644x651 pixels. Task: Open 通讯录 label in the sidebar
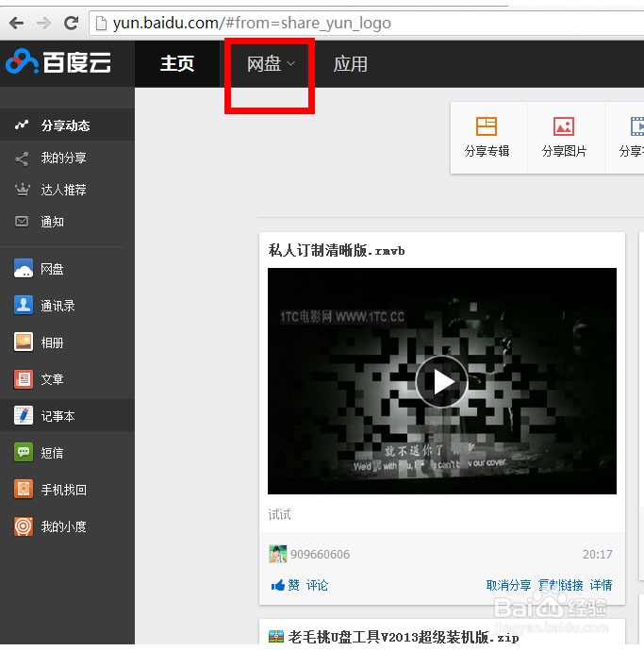click(58, 306)
